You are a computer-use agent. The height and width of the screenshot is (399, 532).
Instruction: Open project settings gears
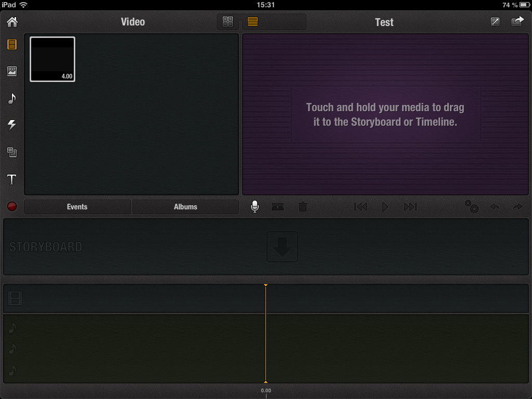(x=472, y=207)
